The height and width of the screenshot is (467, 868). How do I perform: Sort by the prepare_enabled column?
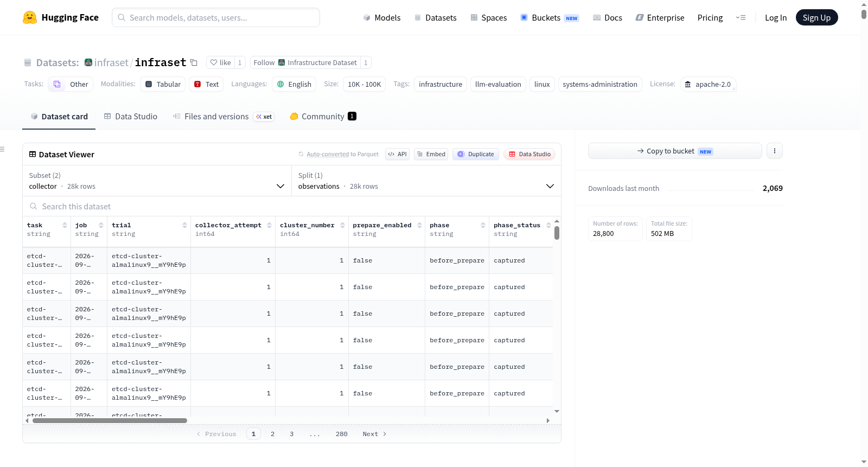click(419, 225)
